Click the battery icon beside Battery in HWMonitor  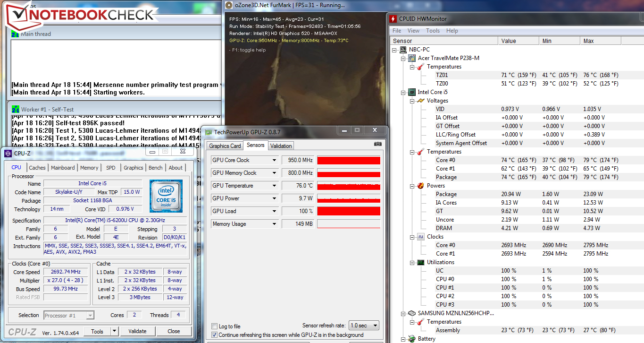click(412, 339)
